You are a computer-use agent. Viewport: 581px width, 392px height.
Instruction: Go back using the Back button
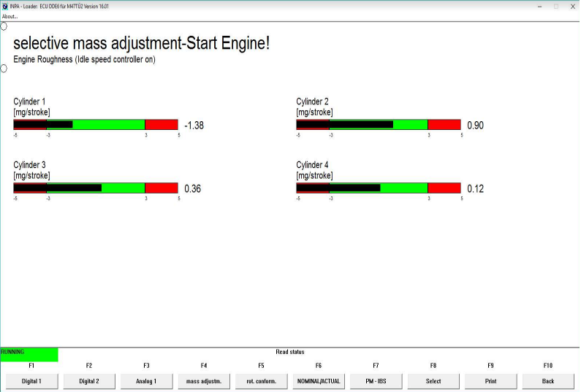click(x=548, y=381)
